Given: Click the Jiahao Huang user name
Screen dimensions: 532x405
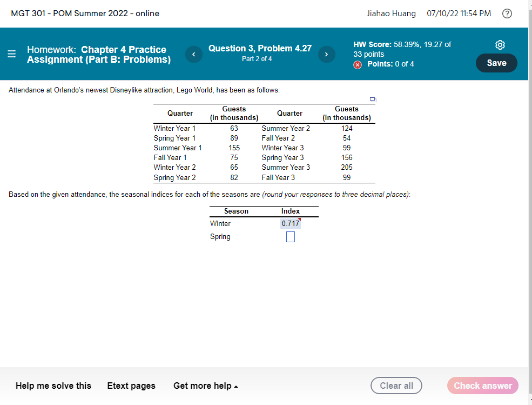Looking at the screenshot, I should (391, 14).
